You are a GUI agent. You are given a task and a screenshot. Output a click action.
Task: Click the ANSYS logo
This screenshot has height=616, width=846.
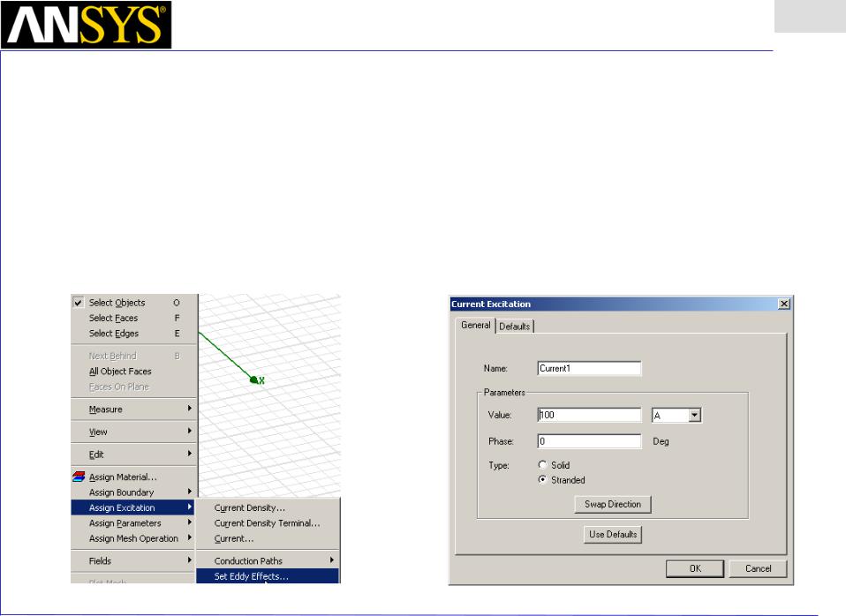tap(87, 25)
